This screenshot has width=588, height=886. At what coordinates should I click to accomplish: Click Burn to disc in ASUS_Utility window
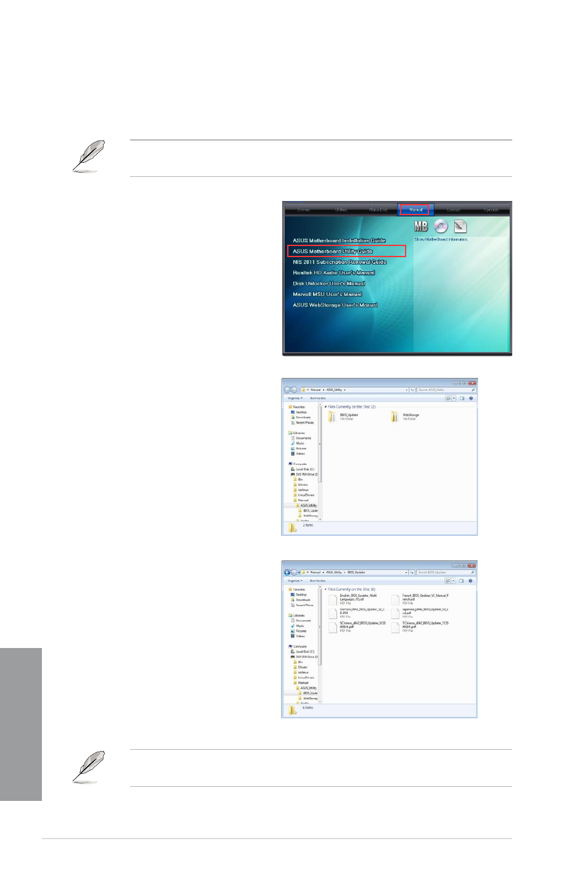point(318,398)
